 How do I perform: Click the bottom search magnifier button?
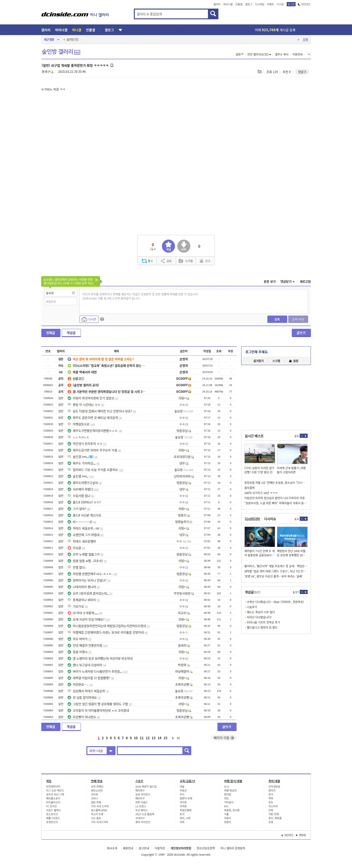tap(187, 750)
